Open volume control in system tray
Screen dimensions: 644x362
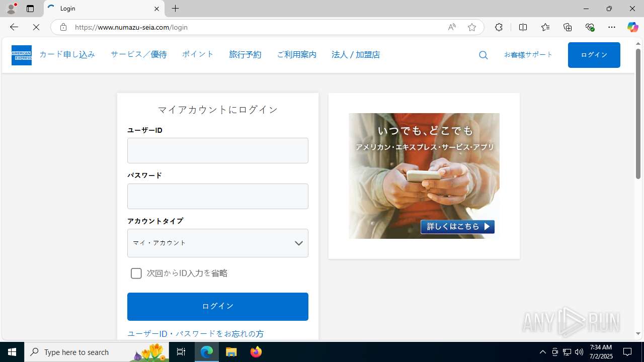(579, 352)
